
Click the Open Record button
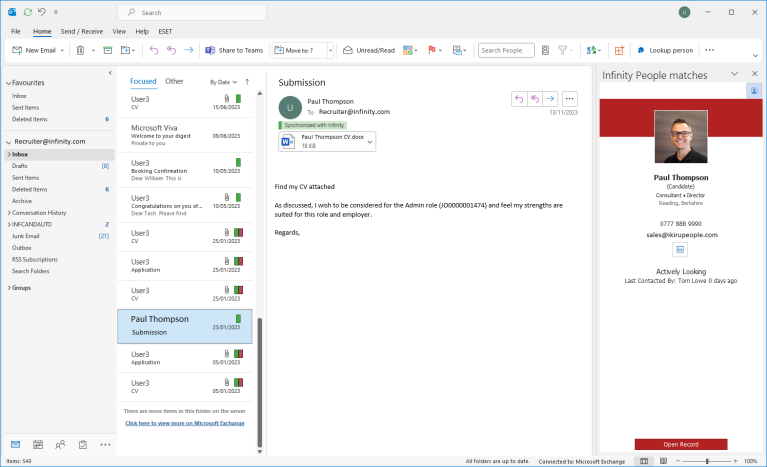[x=680, y=444]
